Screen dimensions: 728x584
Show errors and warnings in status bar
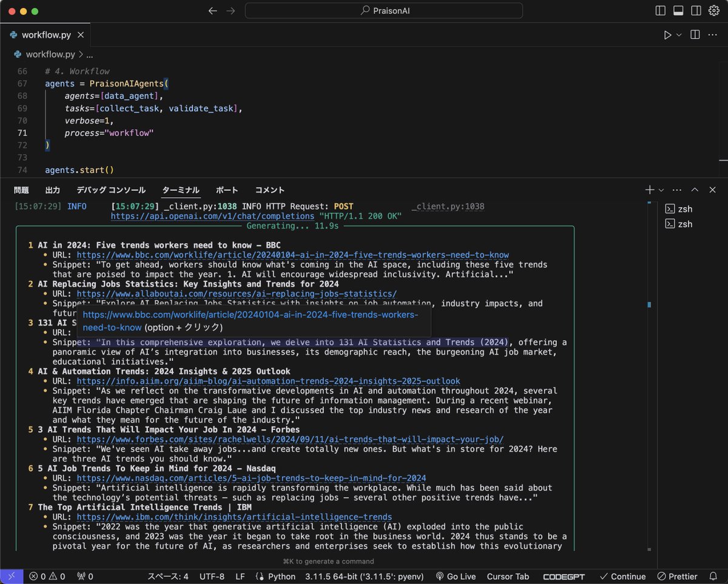47,577
